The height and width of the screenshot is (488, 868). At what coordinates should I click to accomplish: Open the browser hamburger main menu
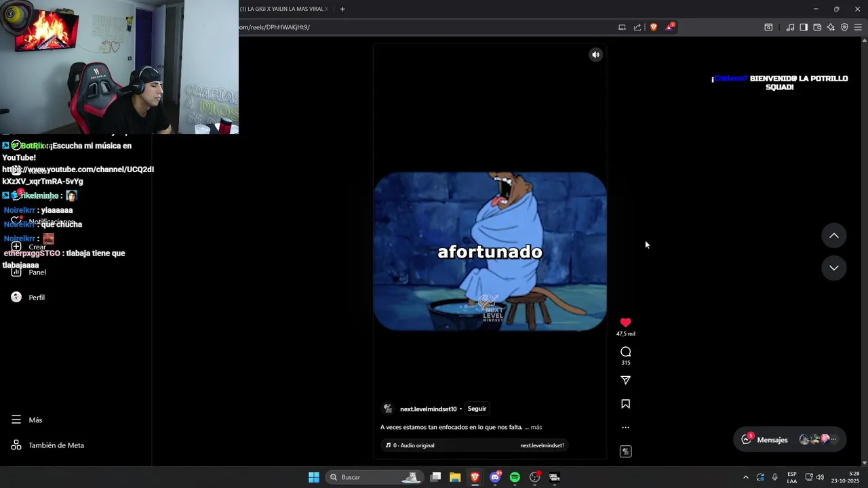(x=858, y=27)
